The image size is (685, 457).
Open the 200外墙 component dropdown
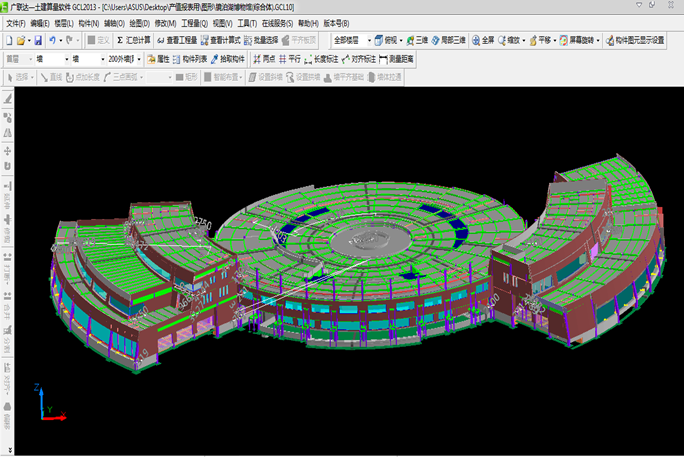coord(124,59)
